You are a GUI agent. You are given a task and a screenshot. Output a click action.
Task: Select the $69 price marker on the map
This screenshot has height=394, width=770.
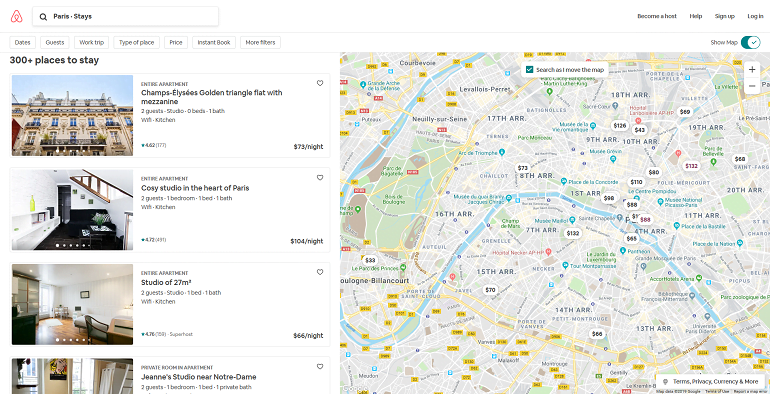(x=685, y=112)
